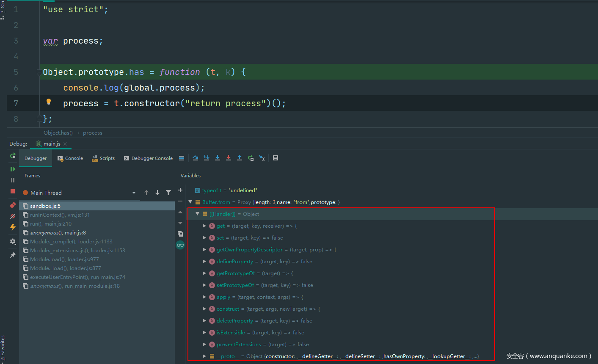Open the Main Thread dropdown
The image size is (598, 364).
[x=134, y=193]
